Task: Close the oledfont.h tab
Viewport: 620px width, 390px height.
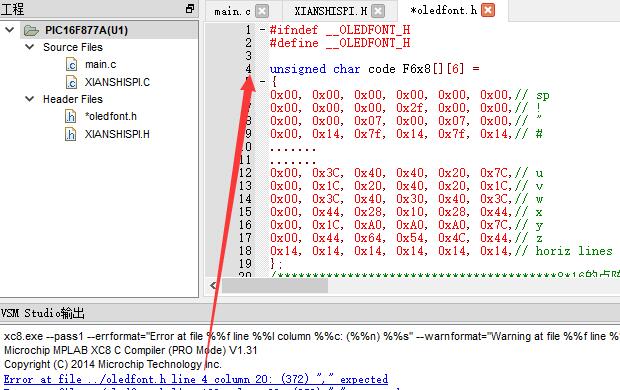Action: click(488, 10)
